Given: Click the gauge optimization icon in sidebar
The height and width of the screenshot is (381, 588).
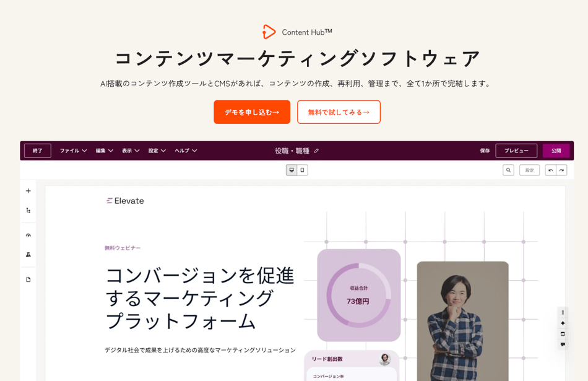Looking at the screenshot, I should click(x=28, y=235).
